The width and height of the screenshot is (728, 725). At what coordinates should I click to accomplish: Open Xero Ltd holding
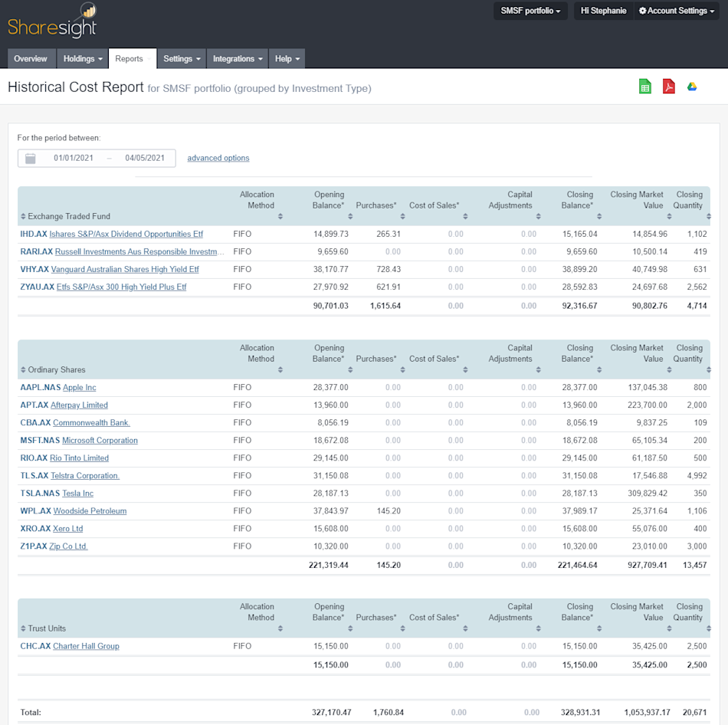coord(67,529)
